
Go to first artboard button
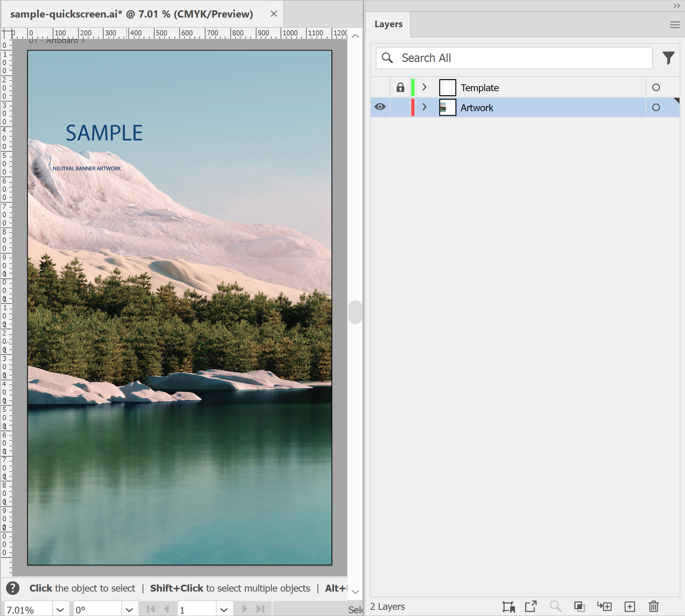click(151, 609)
